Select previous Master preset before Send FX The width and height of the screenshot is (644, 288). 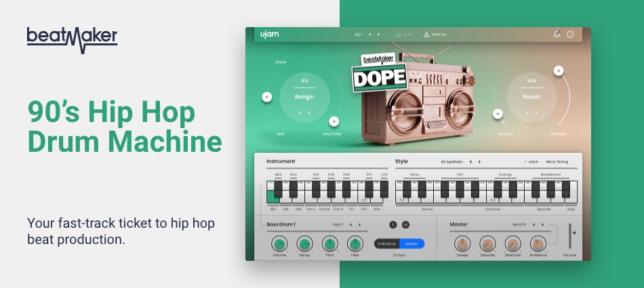pyautogui.click(x=533, y=225)
